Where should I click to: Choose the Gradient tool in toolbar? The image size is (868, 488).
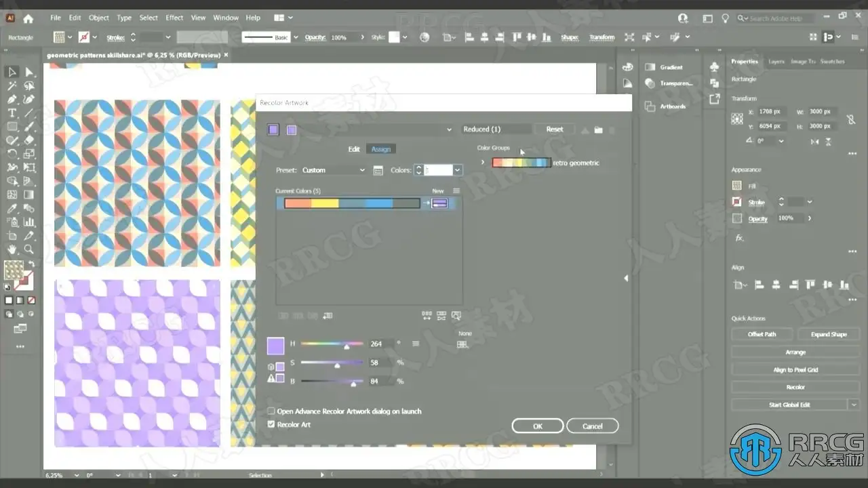(x=29, y=195)
